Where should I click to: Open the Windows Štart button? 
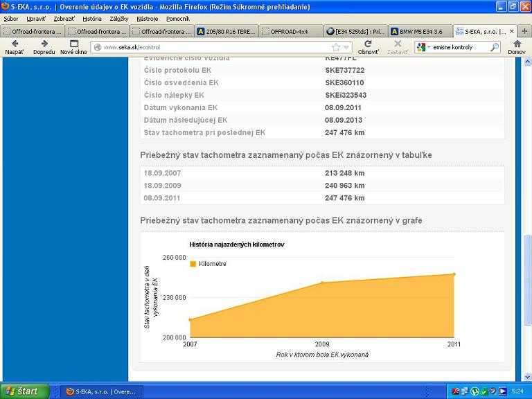click(25, 391)
